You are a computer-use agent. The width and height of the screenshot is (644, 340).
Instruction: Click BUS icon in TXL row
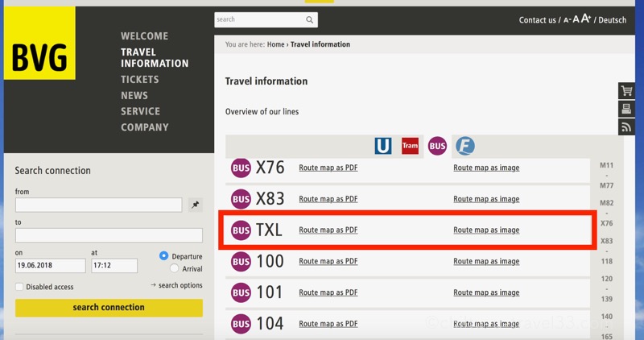point(241,230)
